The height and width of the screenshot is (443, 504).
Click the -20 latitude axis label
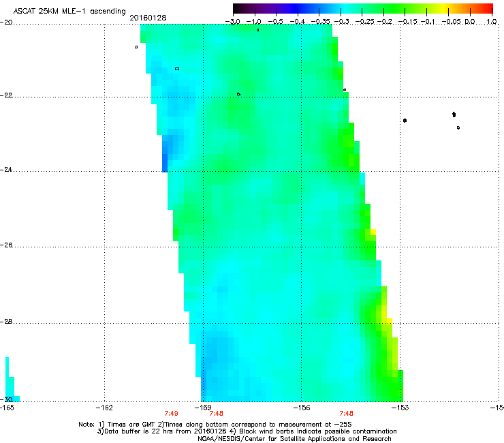tap(6, 22)
